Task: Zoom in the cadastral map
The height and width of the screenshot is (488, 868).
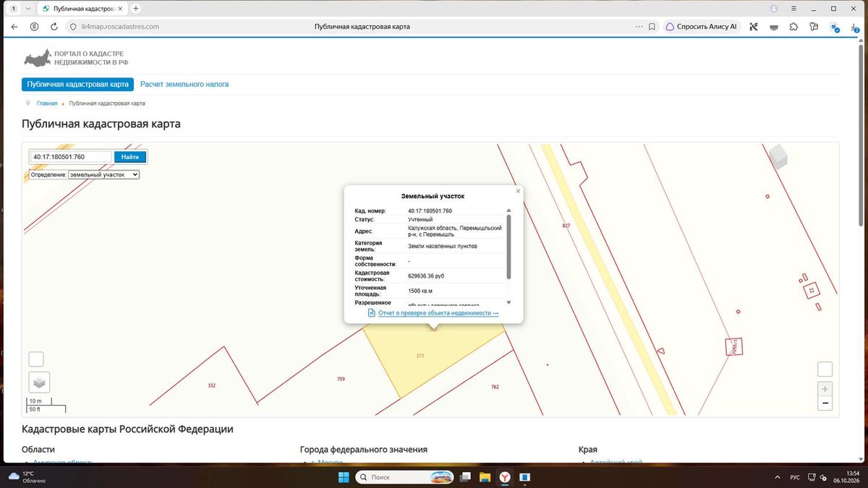Action: [x=825, y=389]
